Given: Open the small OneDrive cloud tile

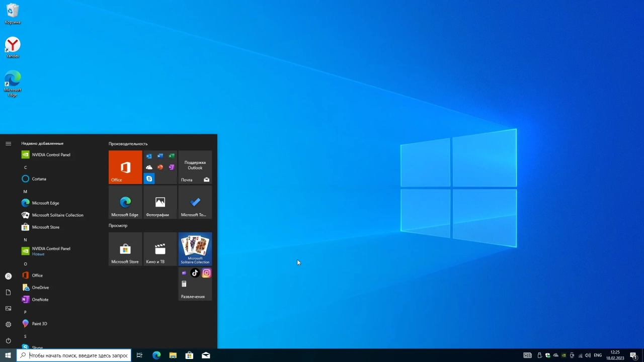Looking at the screenshot, I should click(x=149, y=167).
